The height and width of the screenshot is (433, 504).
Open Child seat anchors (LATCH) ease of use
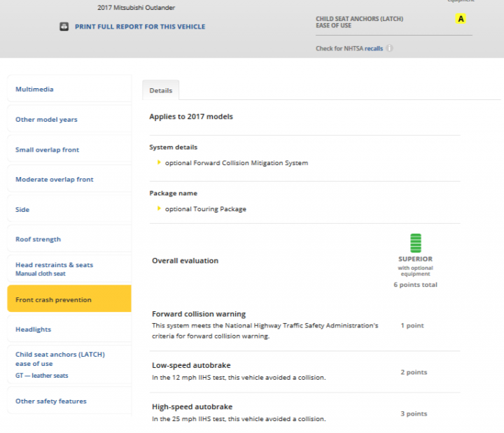point(69,364)
